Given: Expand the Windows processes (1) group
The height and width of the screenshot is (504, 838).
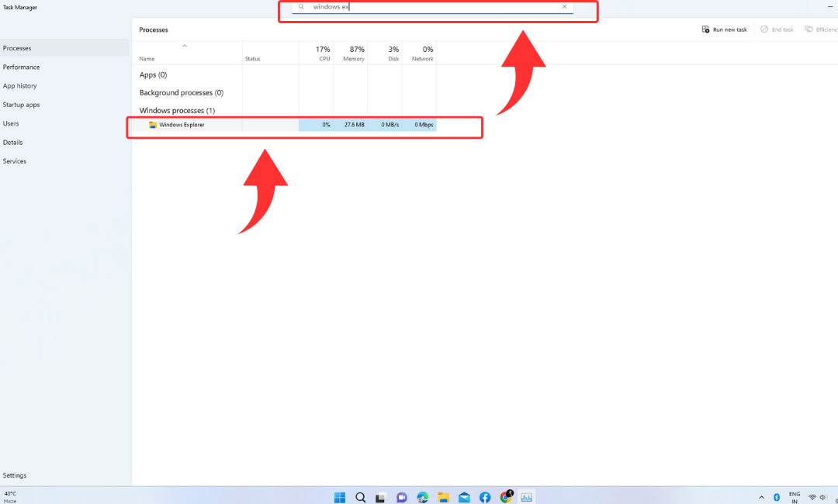Looking at the screenshot, I should pos(177,111).
